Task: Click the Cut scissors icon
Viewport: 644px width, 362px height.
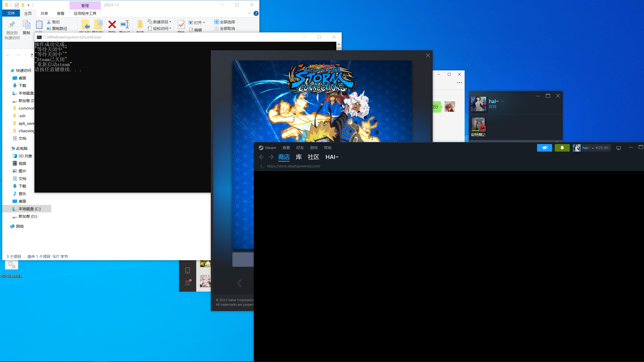Action: coord(49,22)
